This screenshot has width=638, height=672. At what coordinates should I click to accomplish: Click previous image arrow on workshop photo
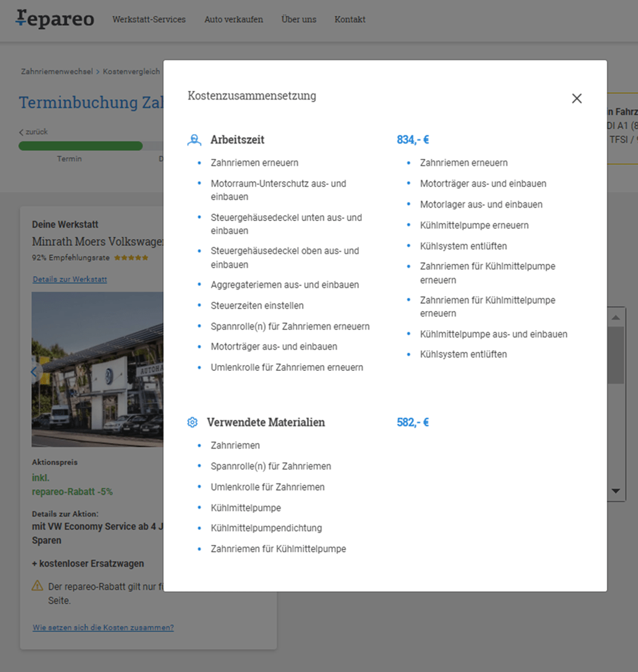point(34,371)
